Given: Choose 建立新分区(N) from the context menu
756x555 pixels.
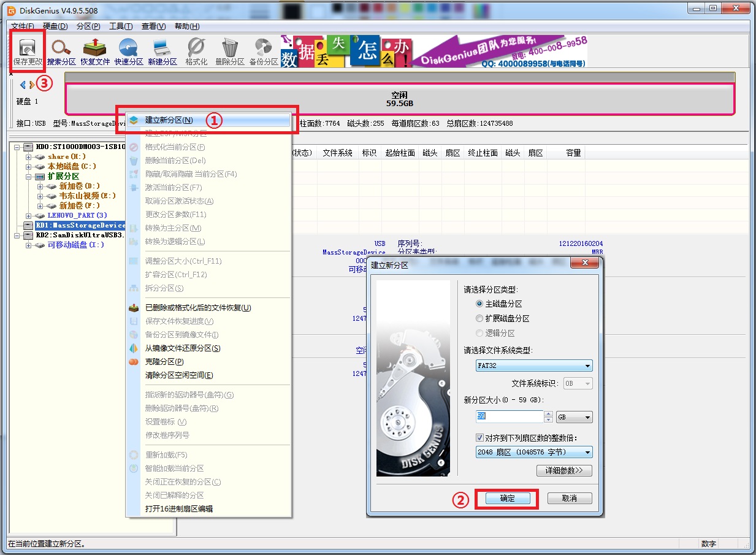Looking at the screenshot, I should pos(169,120).
